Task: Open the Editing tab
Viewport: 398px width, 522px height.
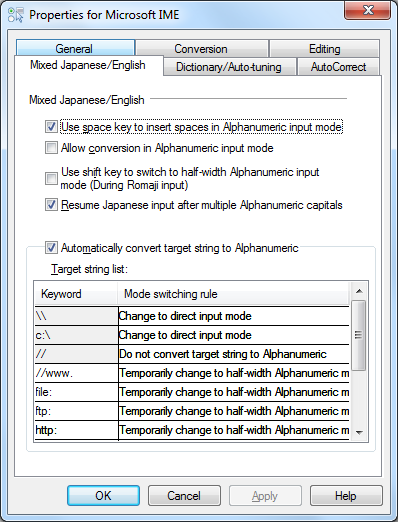Action: coord(324,49)
